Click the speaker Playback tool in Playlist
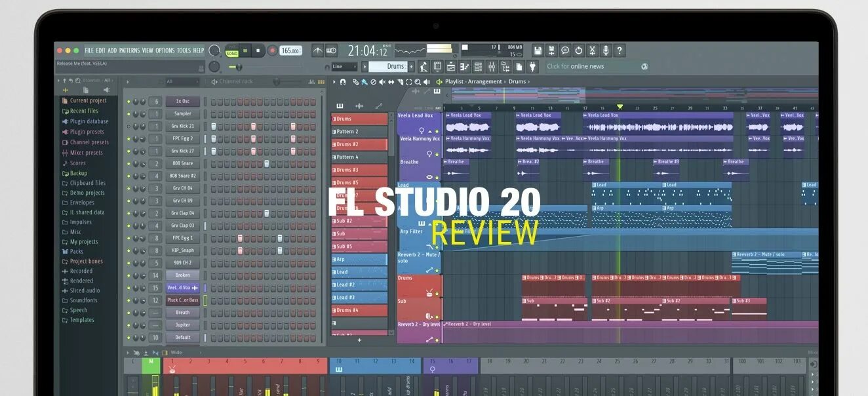 coord(427,82)
